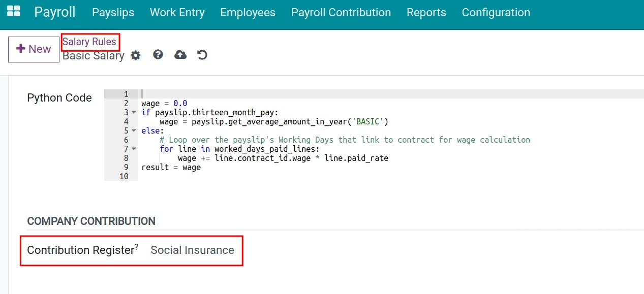Click the get_average_amount_in_year('BASIC') line
This screenshot has width=644, height=294.
[274, 121]
